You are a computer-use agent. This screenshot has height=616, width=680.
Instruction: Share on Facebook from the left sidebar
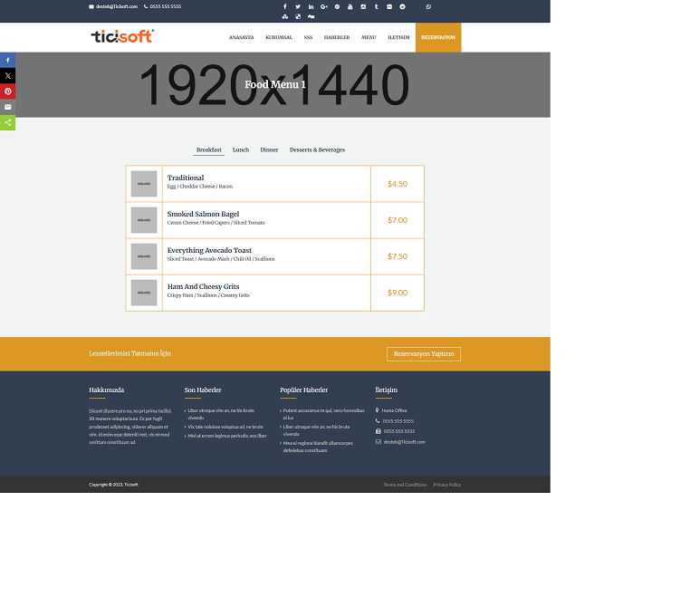[8, 60]
